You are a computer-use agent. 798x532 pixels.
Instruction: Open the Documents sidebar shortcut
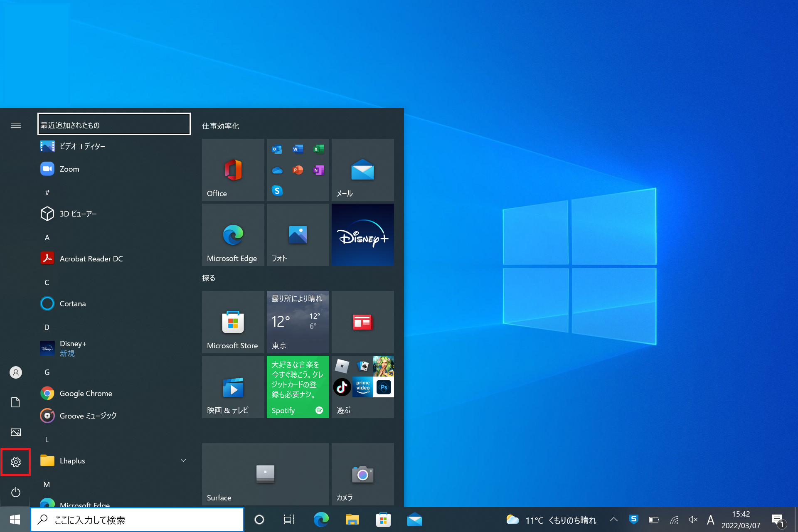(x=16, y=402)
